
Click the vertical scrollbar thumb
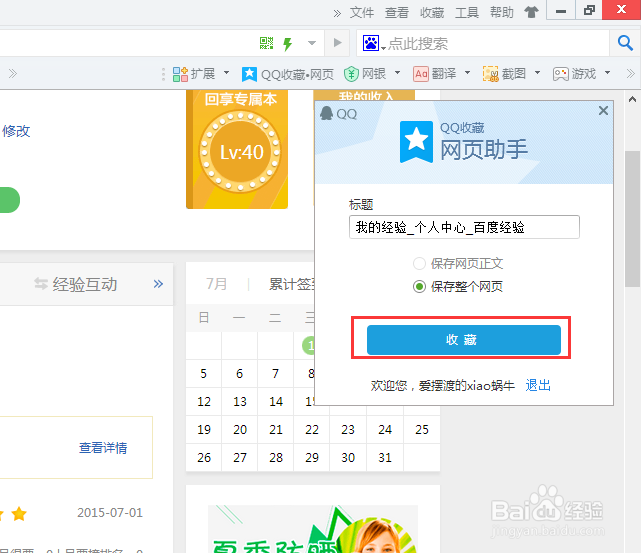click(x=632, y=219)
